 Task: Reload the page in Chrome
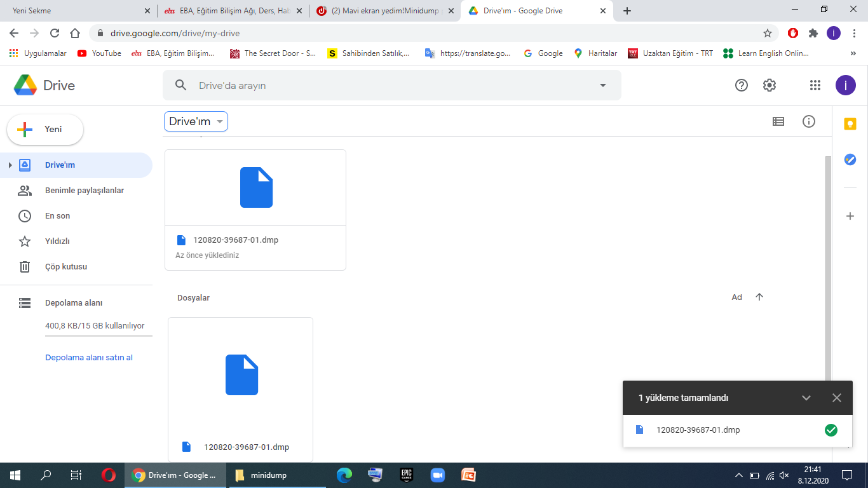pos(55,33)
